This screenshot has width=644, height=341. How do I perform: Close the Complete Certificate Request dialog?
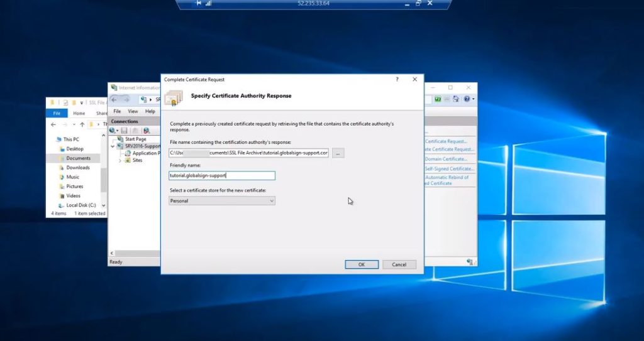click(x=415, y=79)
